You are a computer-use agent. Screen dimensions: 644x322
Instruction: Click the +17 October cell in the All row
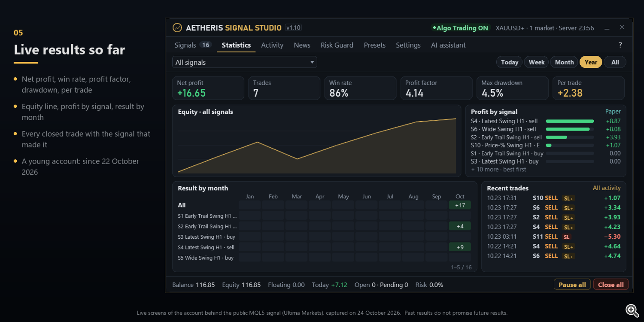[460, 205]
